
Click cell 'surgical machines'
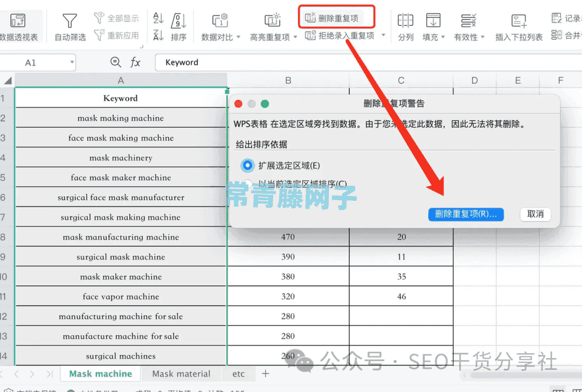(x=121, y=356)
